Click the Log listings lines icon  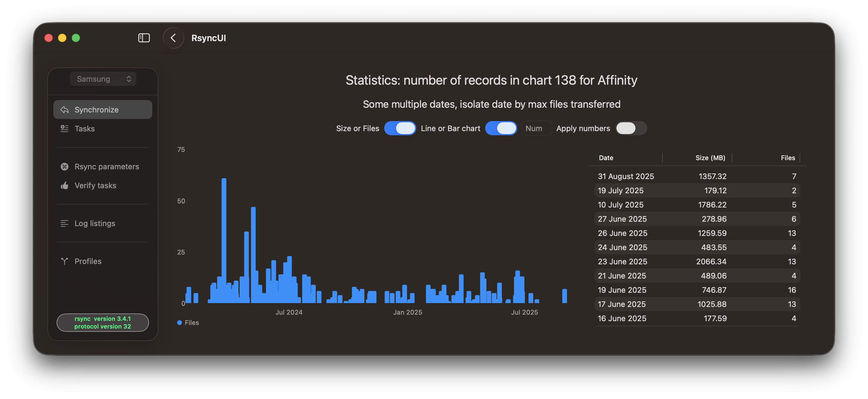point(64,223)
